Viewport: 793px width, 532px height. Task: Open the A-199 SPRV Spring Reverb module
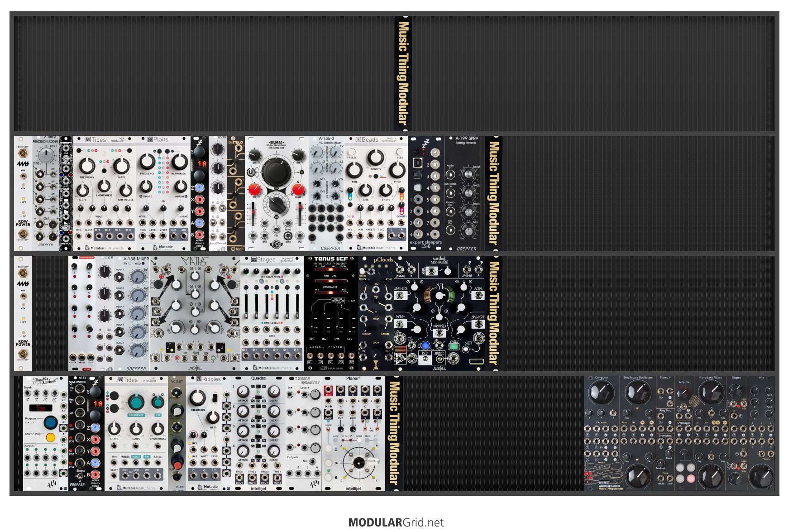pyautogui.click(x=464, y=194)
